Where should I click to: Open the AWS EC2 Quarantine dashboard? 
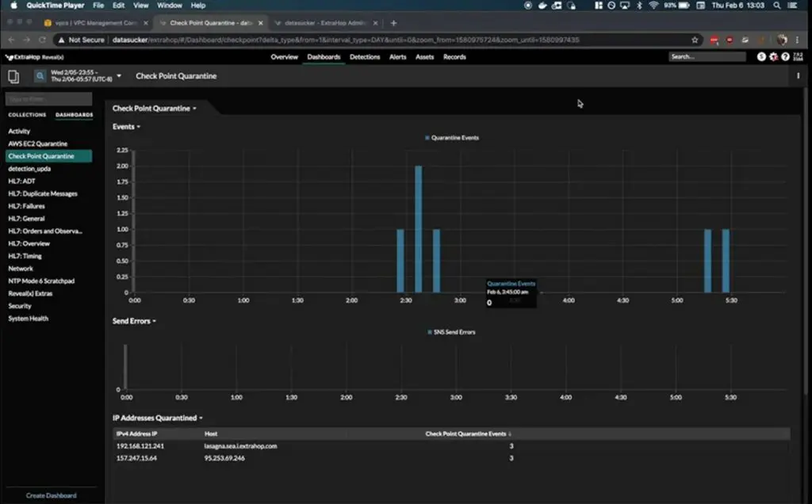tap(37, 144)
